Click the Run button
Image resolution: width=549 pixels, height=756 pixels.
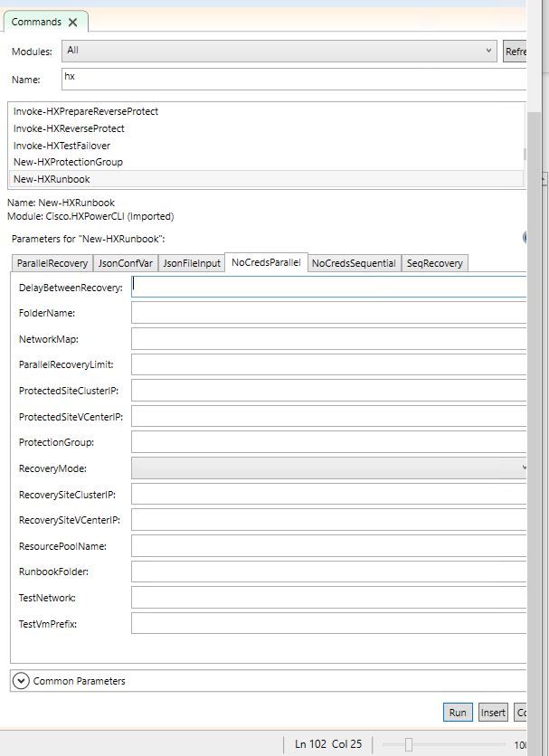tap(458, 713)
